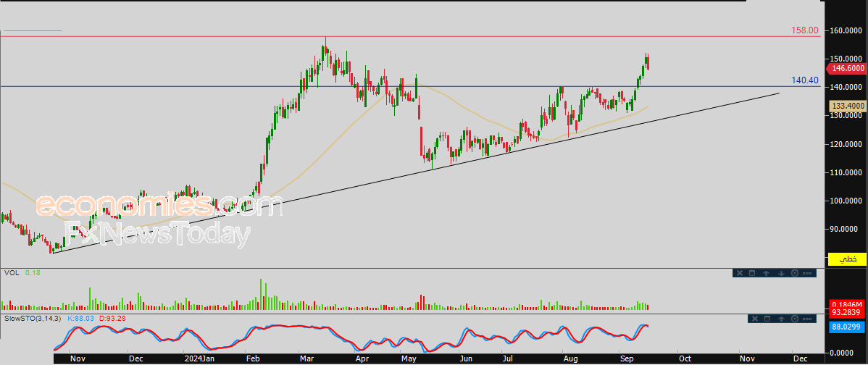Click the 158.00 resistance level label

tap(805, 30)
